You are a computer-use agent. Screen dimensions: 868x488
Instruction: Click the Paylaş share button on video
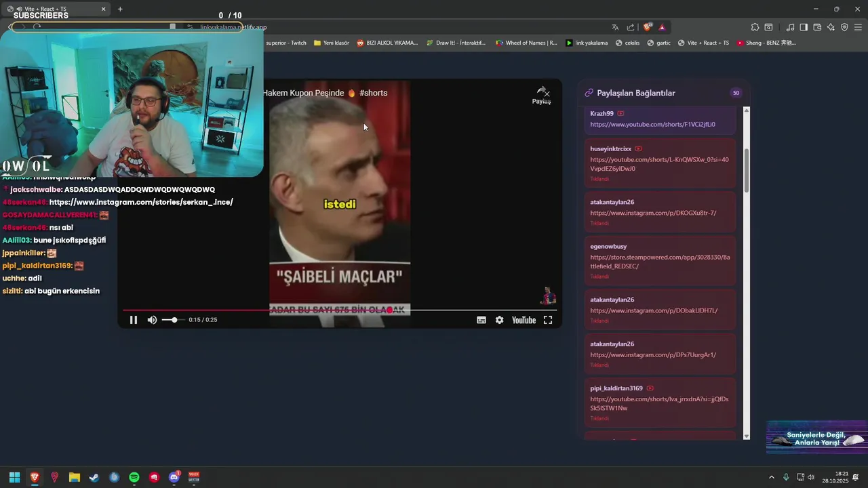(x=541, y=96)
